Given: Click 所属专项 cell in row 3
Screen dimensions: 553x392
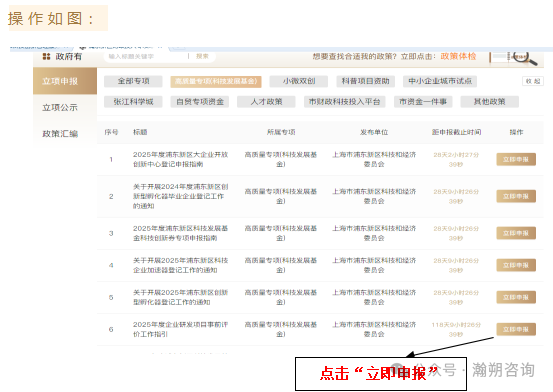Looking at the screenshot, I should [281, 233].
